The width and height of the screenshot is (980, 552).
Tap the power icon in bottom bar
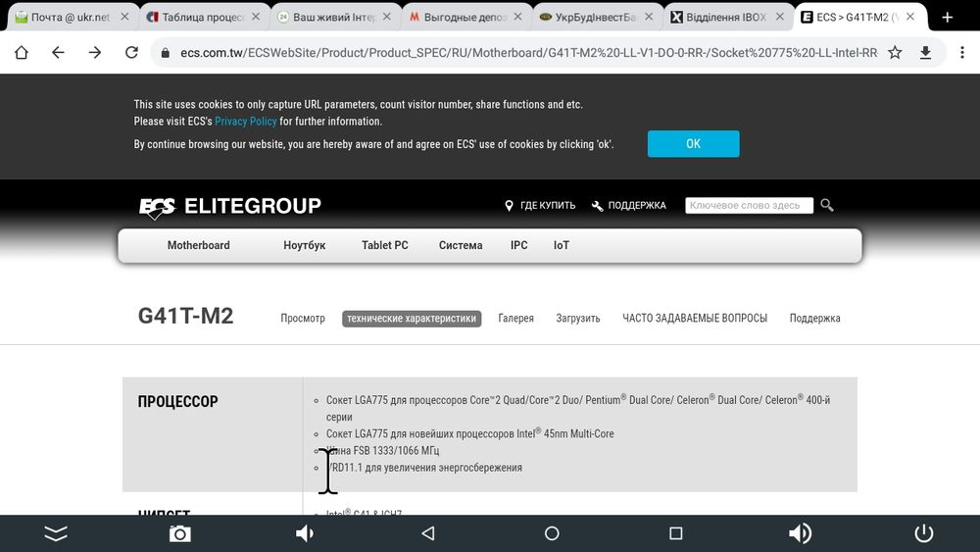[924, 533]
